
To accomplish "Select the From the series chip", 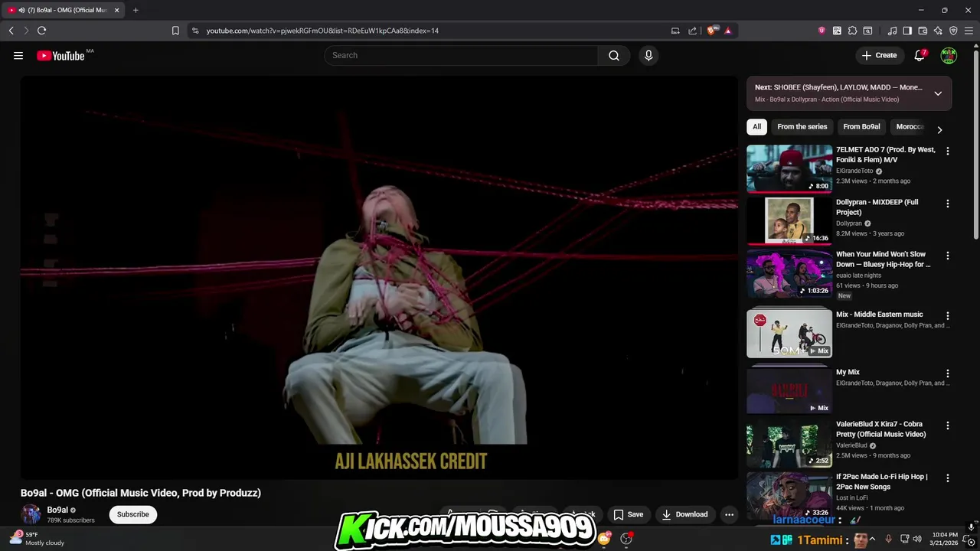I will [802, 127].
